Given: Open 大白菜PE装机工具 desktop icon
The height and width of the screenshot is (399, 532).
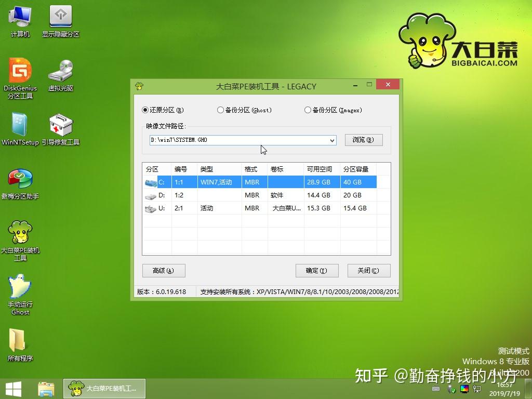Looking at the screenshot, I should click(20, 241).
